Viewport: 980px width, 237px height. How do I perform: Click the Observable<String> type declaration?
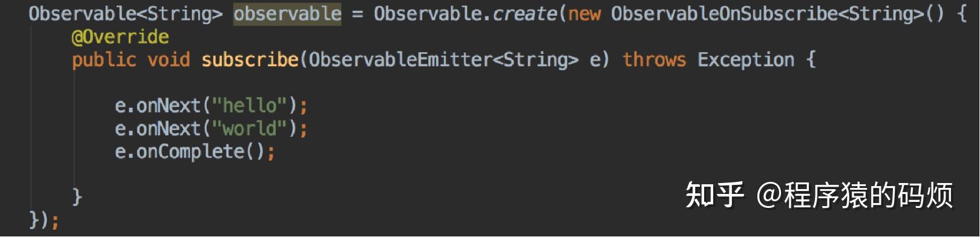[125, 13]
